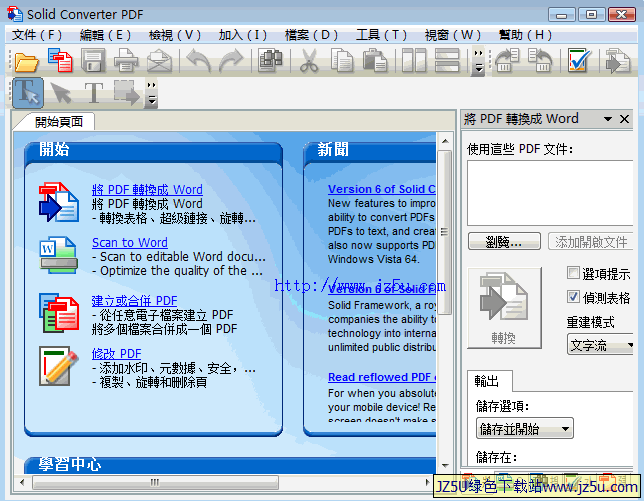Uncheck the 偵測表格 checkbox
The width and height of the screenshot is (644, 501).
click(573, 296)
